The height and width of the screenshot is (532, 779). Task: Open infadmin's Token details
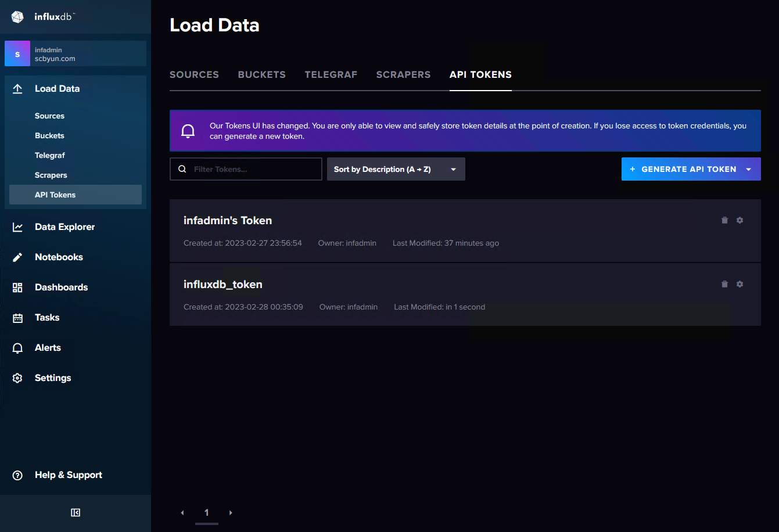click(x=228, y=221)
